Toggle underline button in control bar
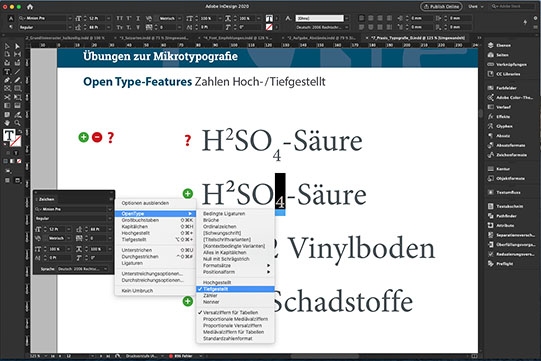 [138, 18]
